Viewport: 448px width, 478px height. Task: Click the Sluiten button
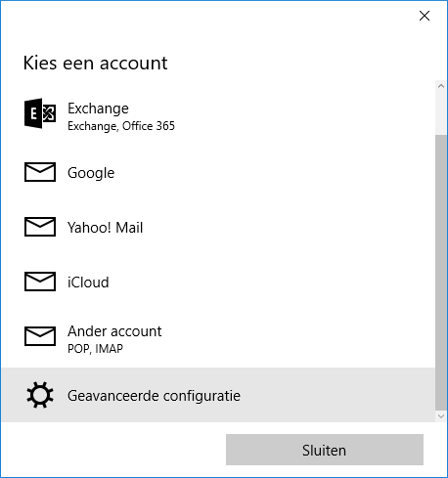(325, 450)
